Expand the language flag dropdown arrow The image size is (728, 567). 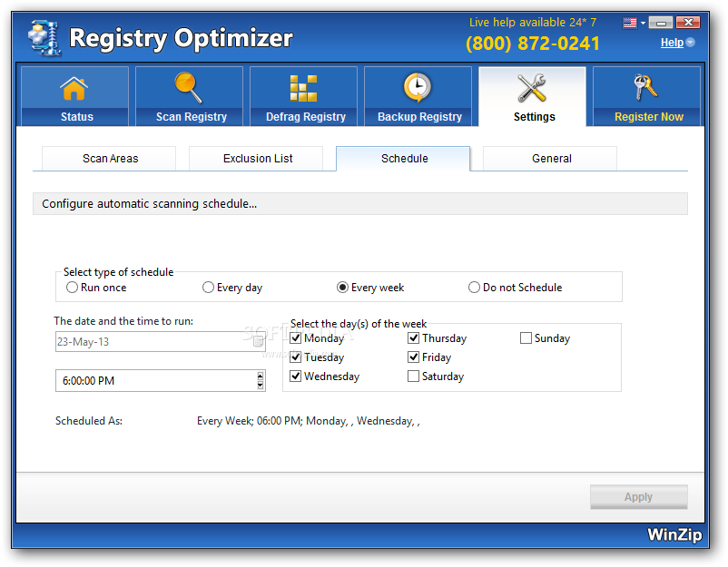pyautogui.click(x=643, y=23)
